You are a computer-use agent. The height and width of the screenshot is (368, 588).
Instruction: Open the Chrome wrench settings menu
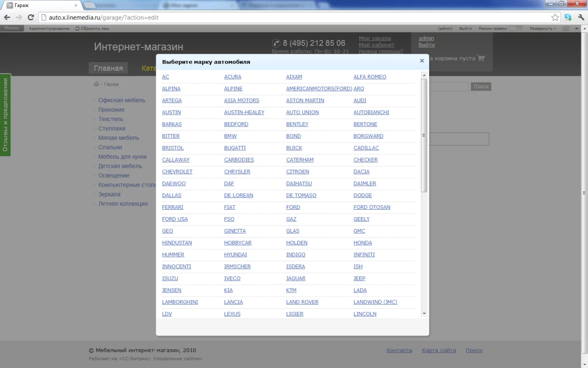pos(581,17)
